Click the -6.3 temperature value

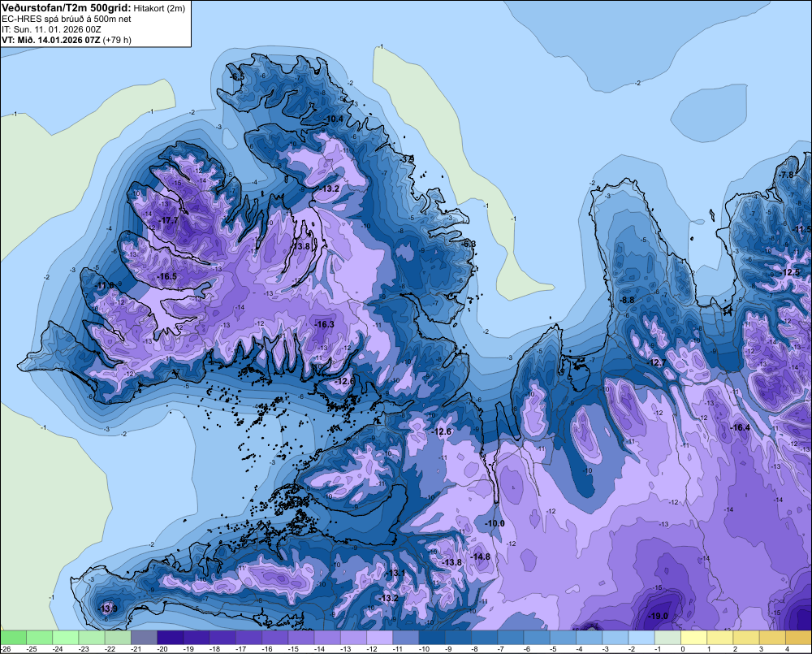(x=469, y=244)
